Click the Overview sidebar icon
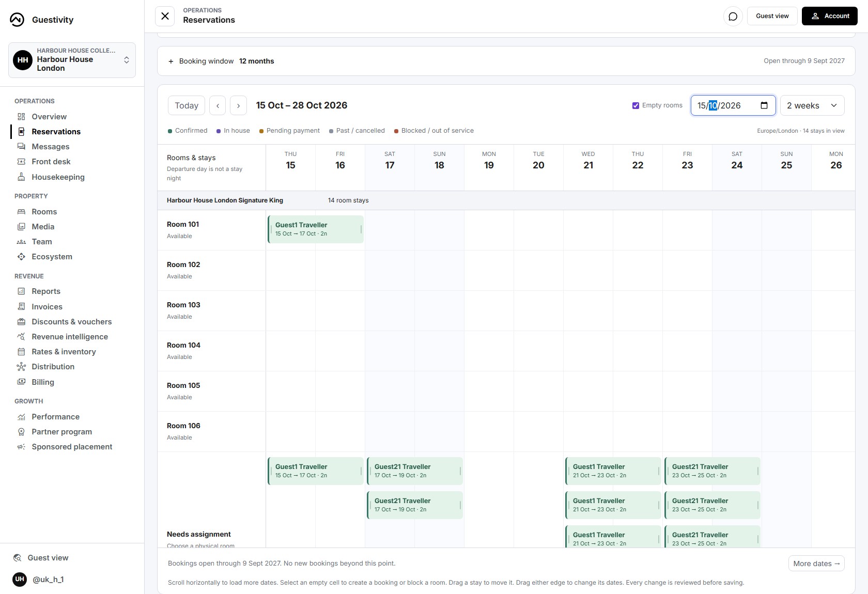 [x=21, y=117]
